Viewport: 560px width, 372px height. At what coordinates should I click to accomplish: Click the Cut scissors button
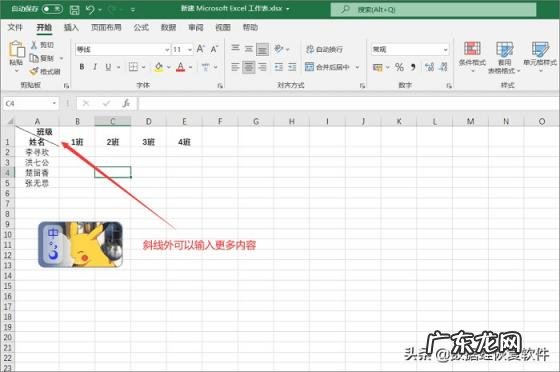click(x=42, y=45)
